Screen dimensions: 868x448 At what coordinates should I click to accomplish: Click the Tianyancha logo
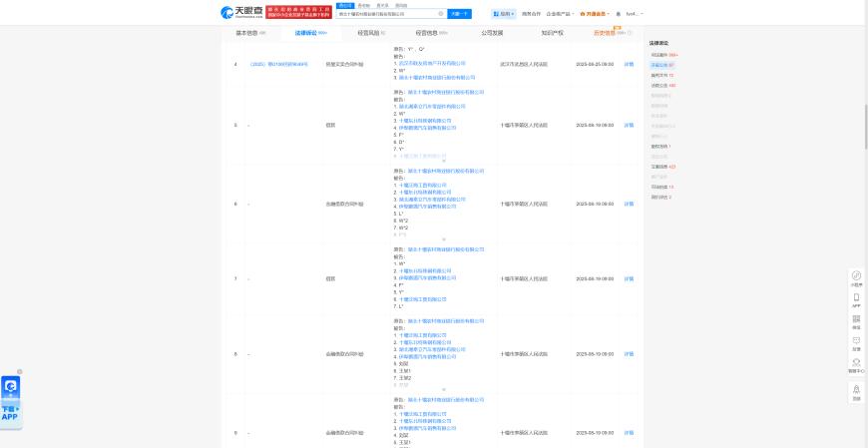coord(241,12)
